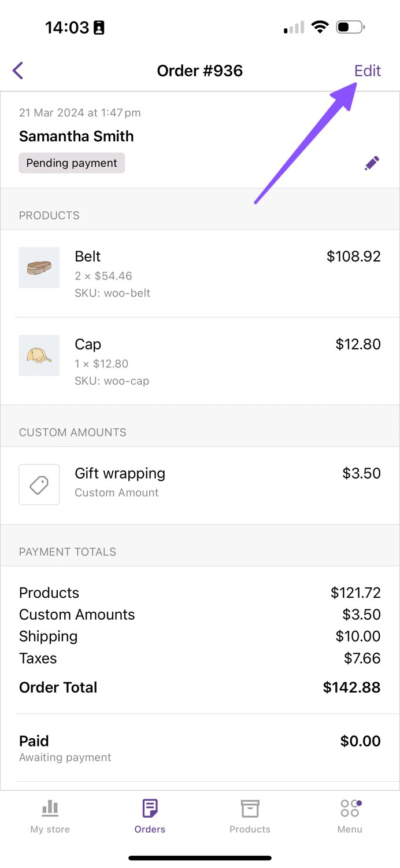Tap the cellular signal bars icon

coord(294,28)
